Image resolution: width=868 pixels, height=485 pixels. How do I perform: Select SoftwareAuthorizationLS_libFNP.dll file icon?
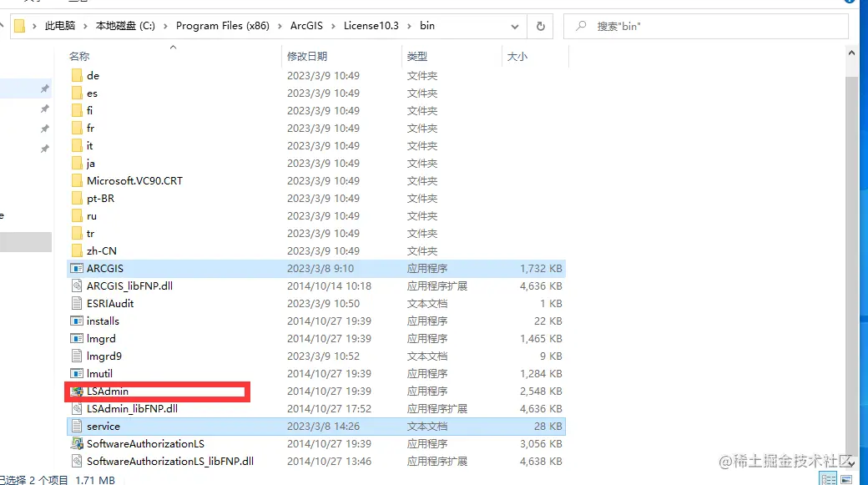pos(77,461)
